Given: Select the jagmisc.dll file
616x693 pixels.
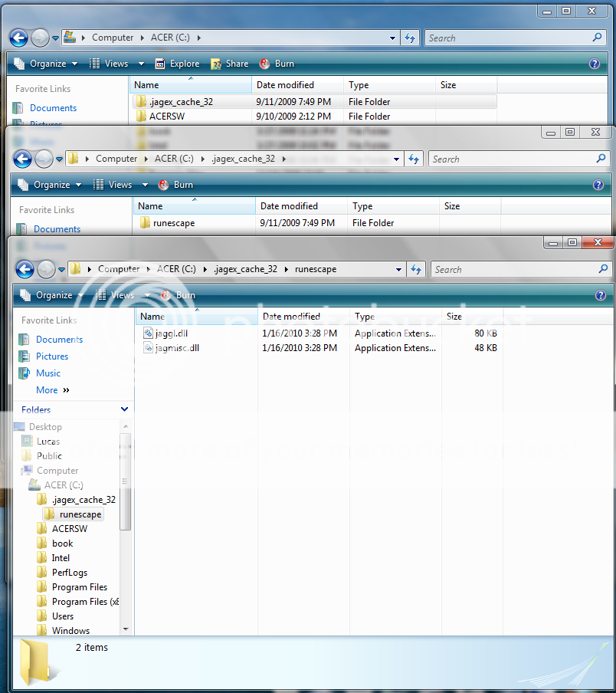Looking at the screenshot, I should pos(172,348).
